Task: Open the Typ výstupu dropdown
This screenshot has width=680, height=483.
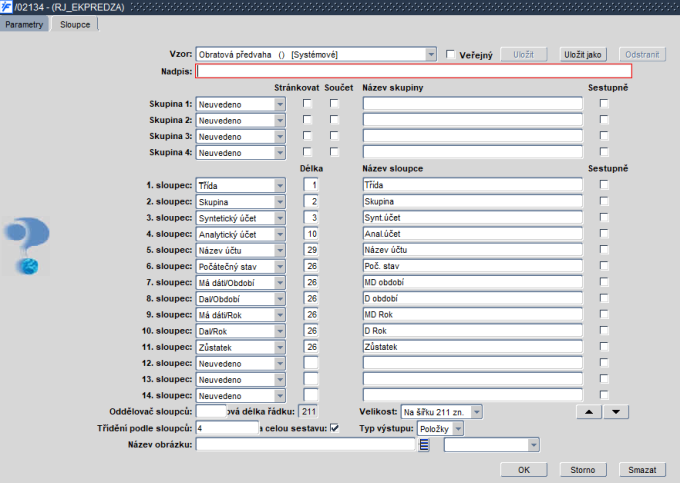Action: click(x=458, y=428)
